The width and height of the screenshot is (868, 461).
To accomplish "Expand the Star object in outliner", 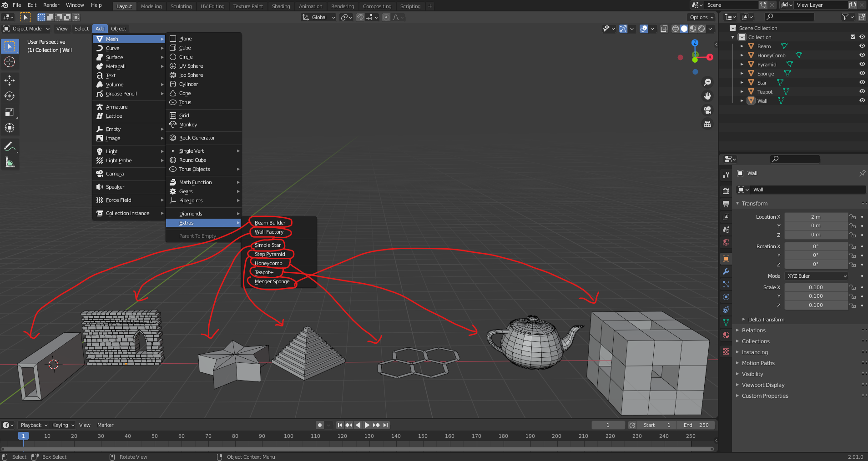I will tap(742, 83).
